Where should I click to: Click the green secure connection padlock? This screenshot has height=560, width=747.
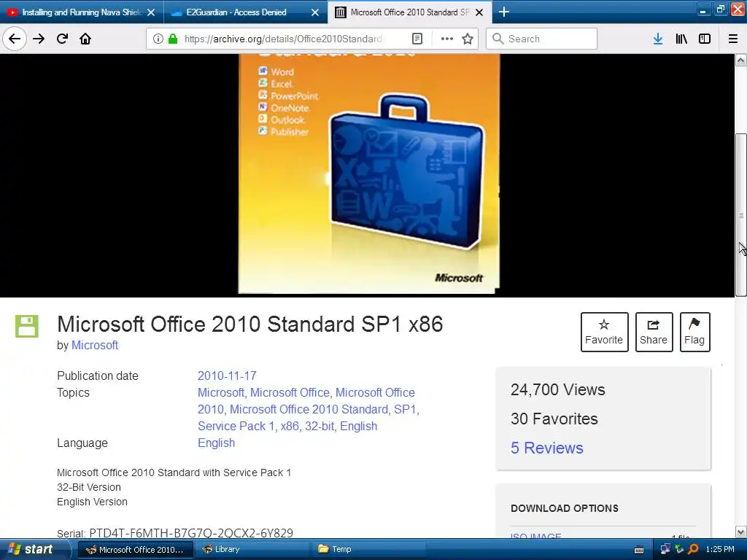(x=173, y=39)
